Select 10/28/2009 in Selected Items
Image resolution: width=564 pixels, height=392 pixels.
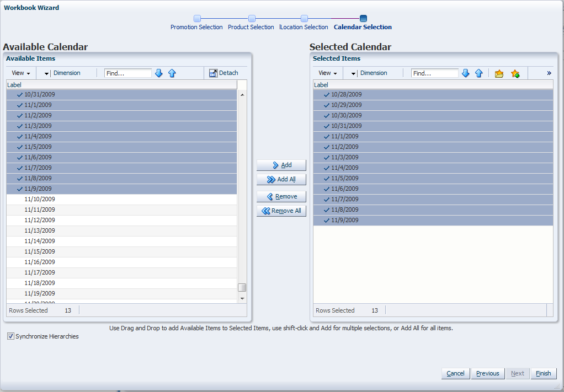tap(433, 94)
